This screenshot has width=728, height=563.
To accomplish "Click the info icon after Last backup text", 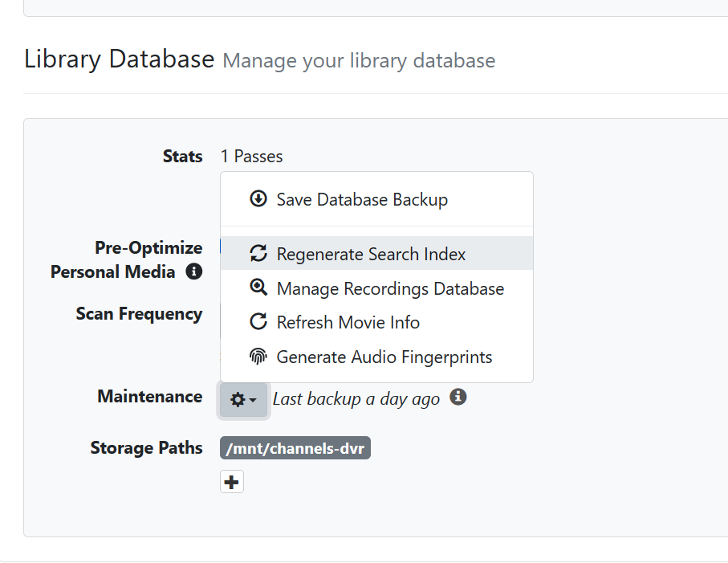I will 458,397.
